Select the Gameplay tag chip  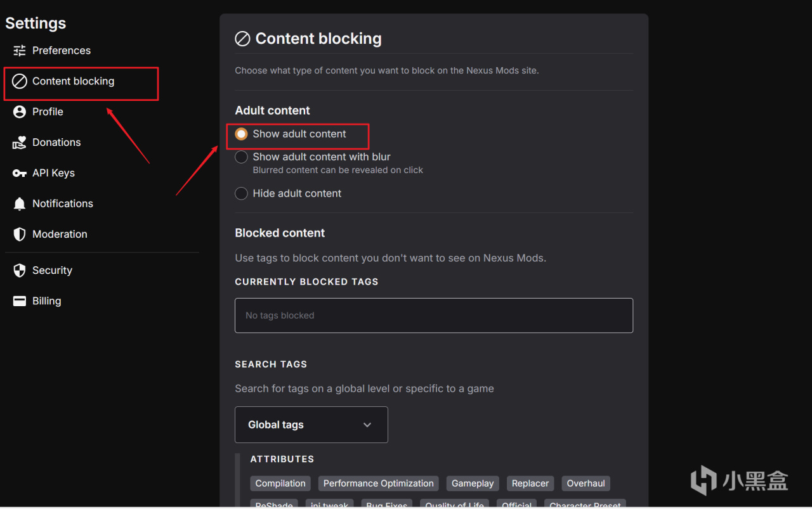[x=473, y=484]
